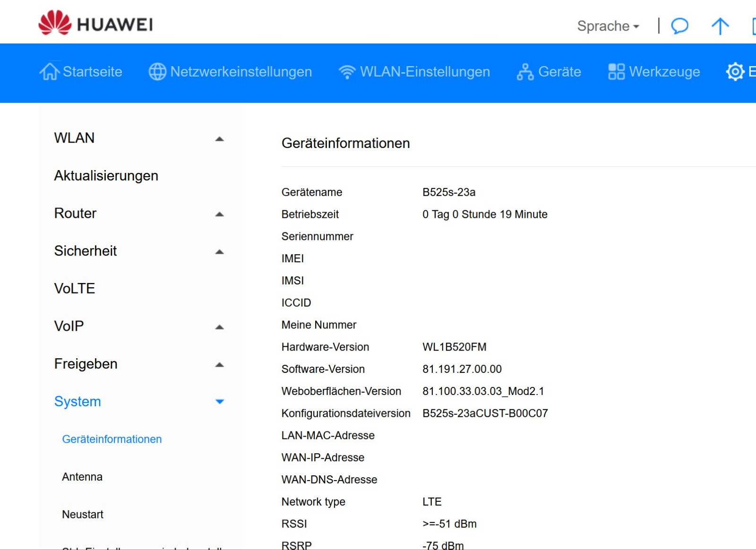Click Network type value LTE

(x=432, y=502)
